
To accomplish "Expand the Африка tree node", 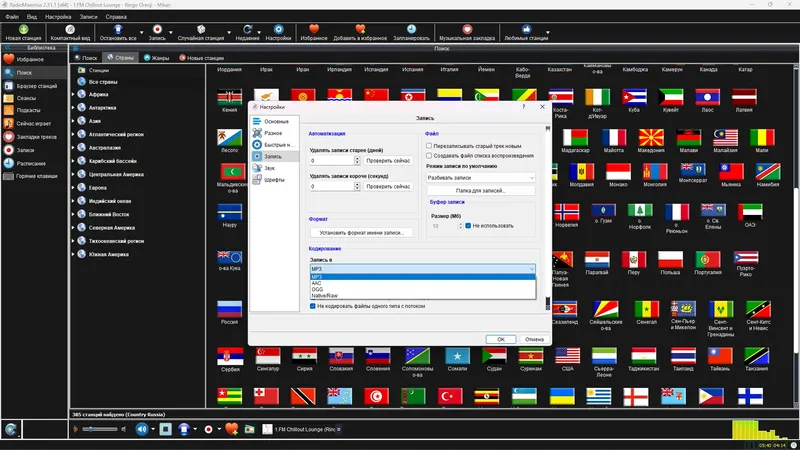I will tap(73, 94).
